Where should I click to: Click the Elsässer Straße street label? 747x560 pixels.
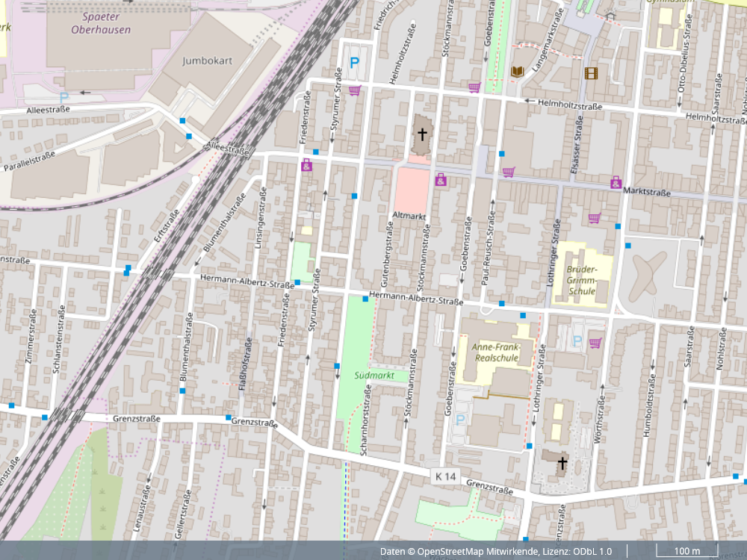(577, 145)
